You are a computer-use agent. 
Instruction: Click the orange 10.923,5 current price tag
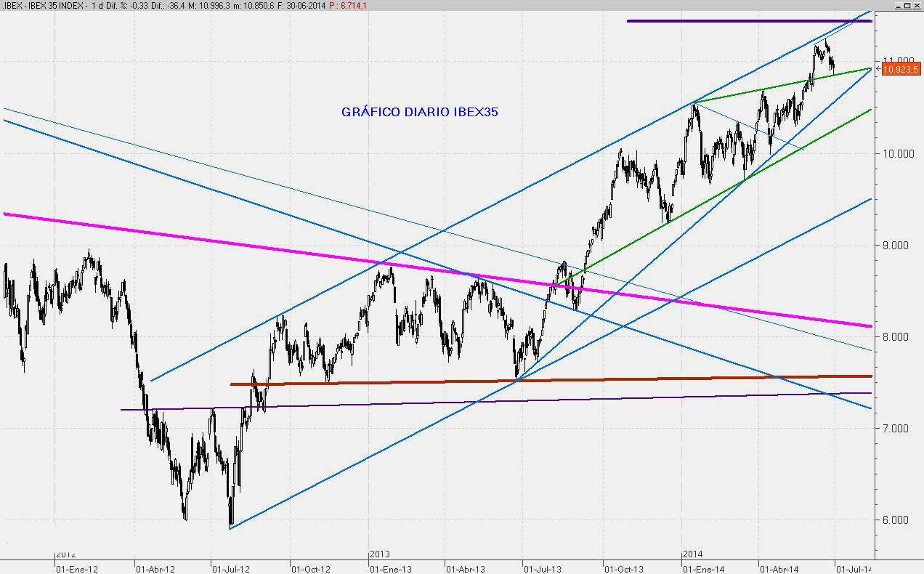pyautogui.click(x=901, y=69)
